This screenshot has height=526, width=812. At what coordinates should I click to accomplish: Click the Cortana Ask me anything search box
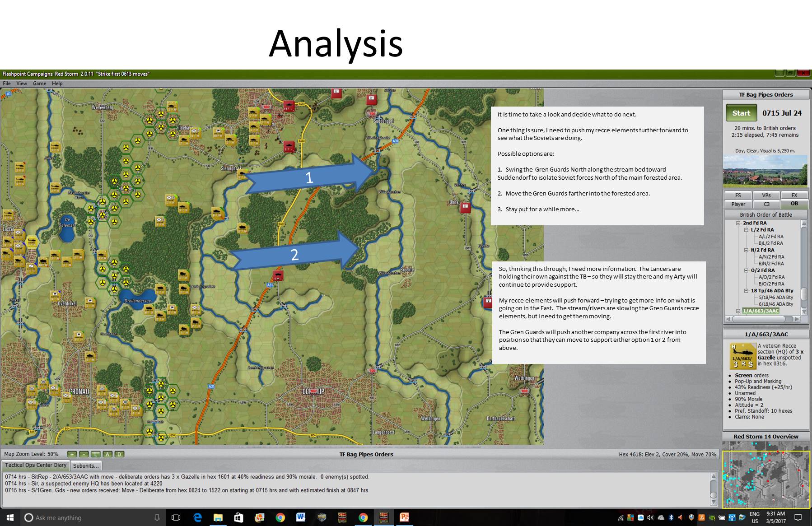click(92, 517)
